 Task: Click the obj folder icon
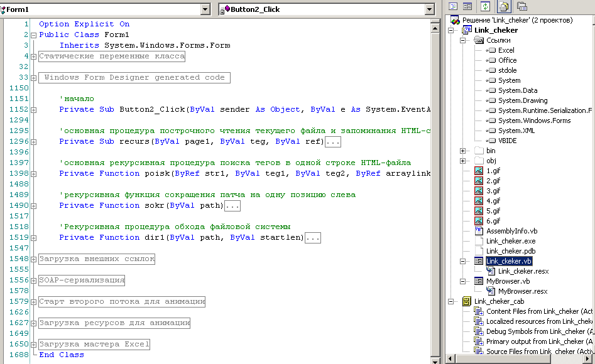(479, 161)
